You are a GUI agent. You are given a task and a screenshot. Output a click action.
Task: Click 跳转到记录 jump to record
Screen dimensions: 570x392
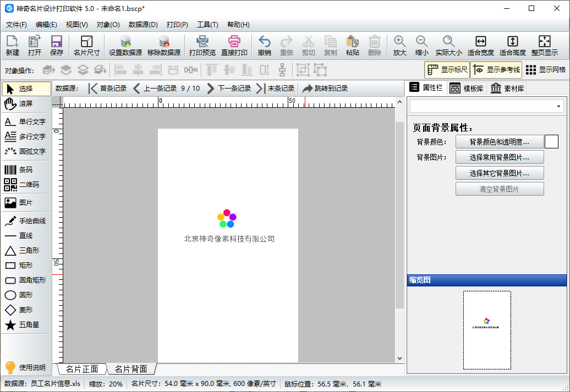pyautogui.click(x=325, y=89)
